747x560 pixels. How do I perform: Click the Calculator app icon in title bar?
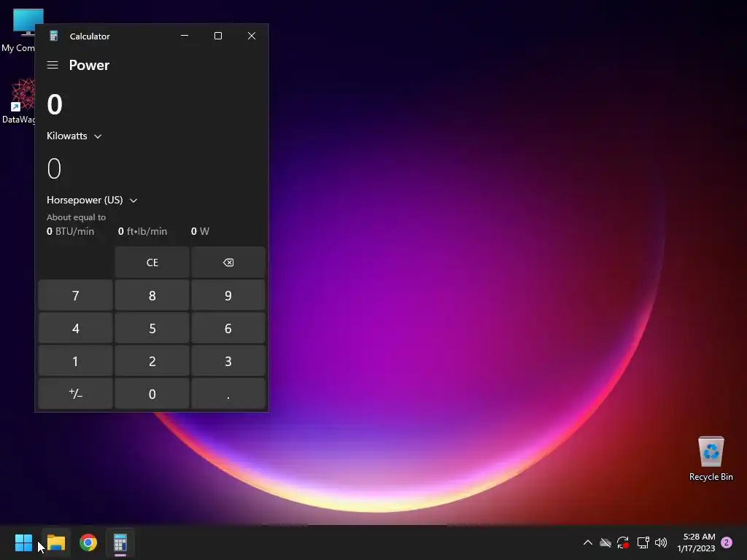point(54,36)
